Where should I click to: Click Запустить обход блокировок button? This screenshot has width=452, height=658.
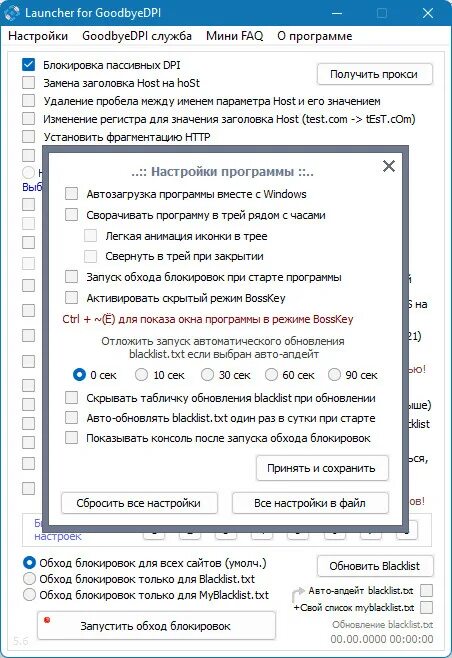click(x=156, y=626)
